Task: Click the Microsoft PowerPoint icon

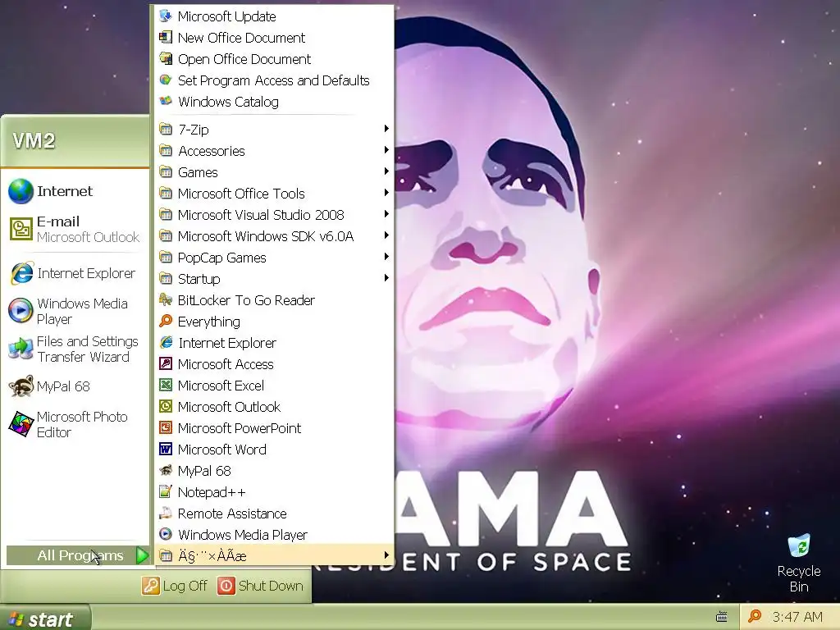Action: (x=166, y=428)
